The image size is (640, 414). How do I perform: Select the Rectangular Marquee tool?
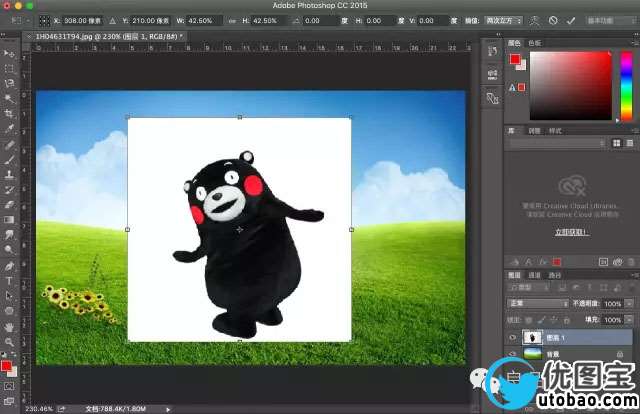point(9,69)
